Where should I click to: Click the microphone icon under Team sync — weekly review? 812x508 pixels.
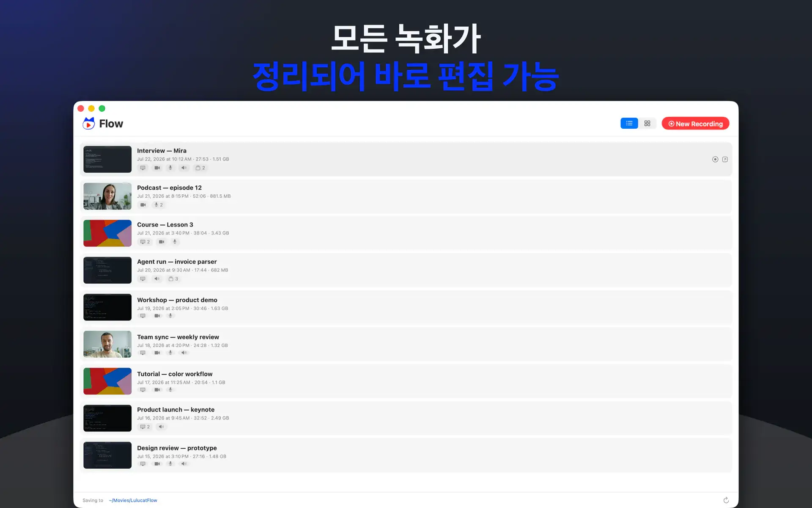point(170,353)
